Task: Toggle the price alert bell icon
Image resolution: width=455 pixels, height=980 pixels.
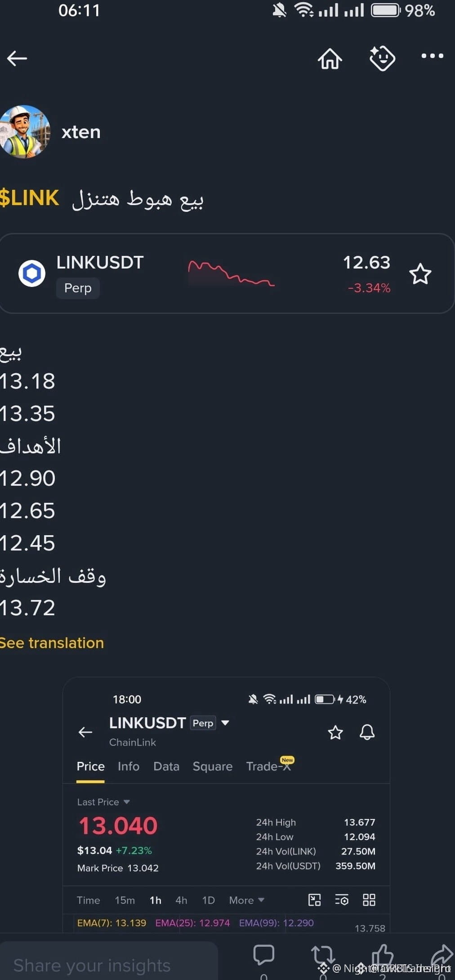Action: 367,732
